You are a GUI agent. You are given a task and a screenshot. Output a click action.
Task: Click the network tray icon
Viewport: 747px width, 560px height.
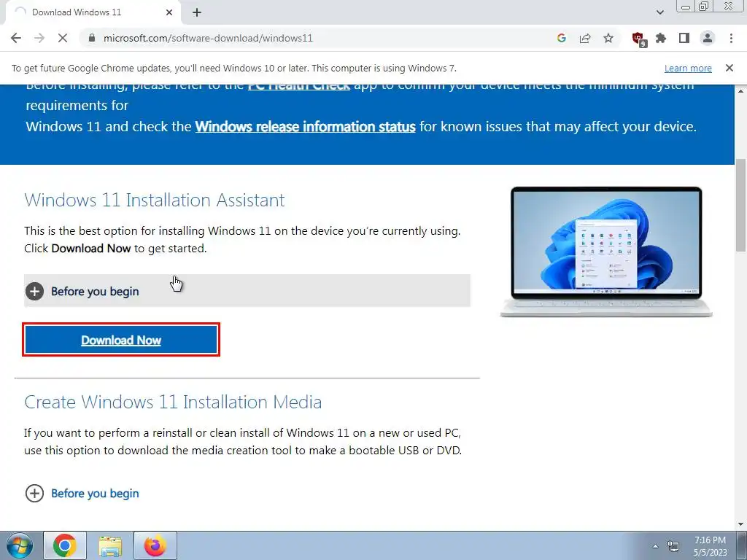673,546
